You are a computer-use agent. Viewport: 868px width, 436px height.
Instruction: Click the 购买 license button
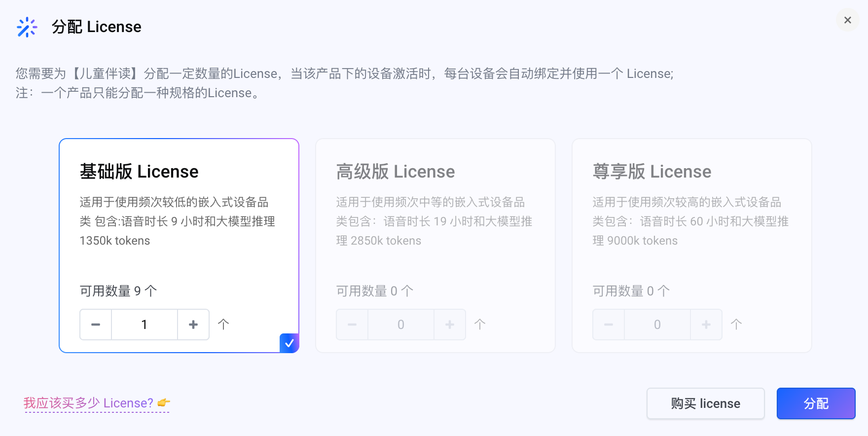706,403
